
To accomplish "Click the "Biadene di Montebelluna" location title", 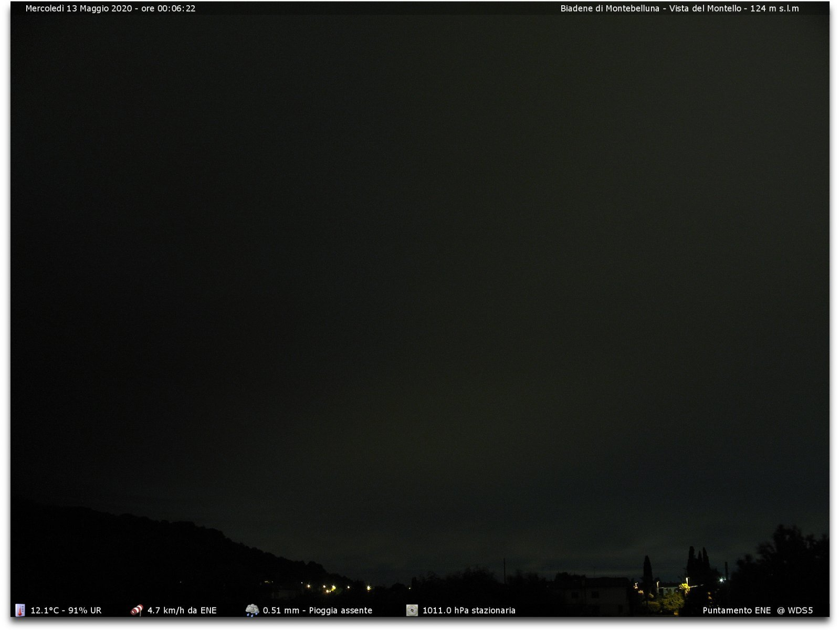I will point(610,8).
